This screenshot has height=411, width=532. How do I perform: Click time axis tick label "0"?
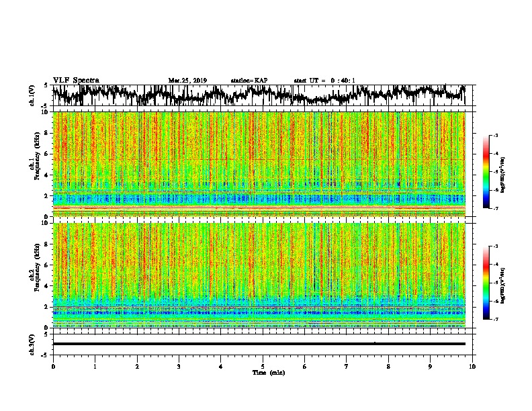pos(53,367)
